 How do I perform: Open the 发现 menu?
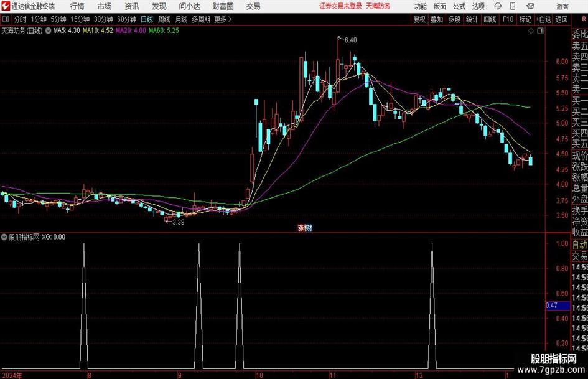coord(159,6)
